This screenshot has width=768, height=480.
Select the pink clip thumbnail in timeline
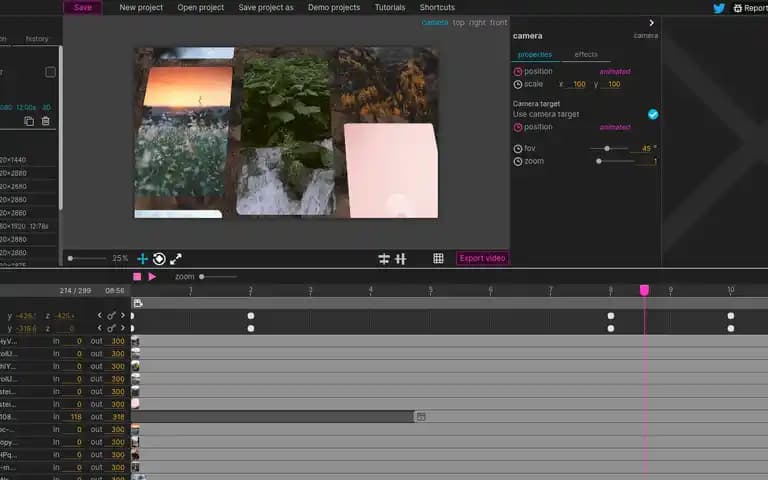click(x=136, y=404)
